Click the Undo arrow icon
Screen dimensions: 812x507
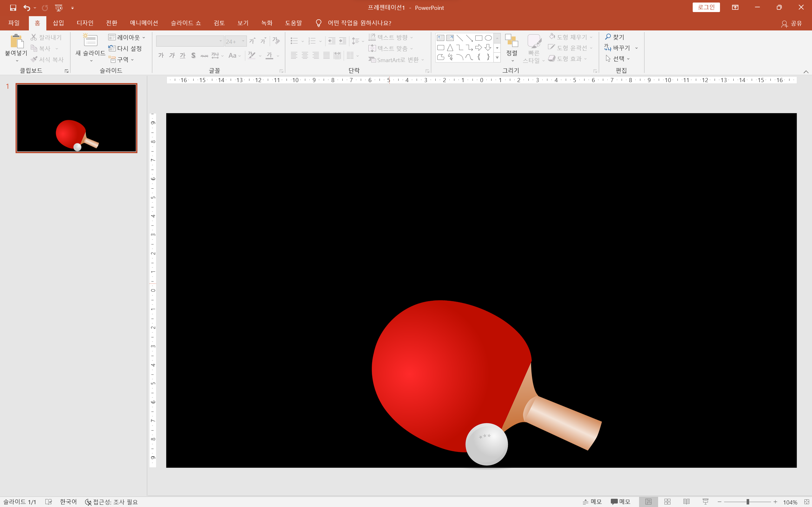click(27, 8)
